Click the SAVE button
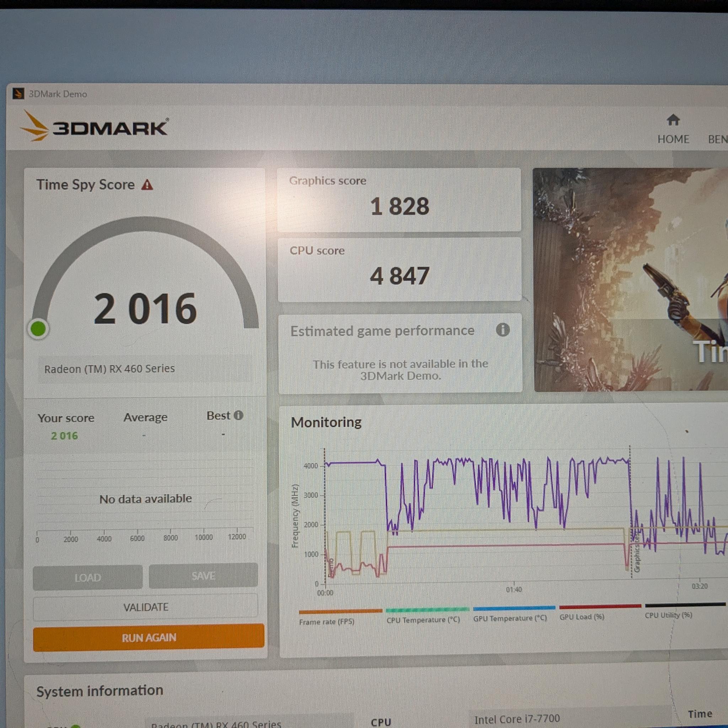 [203, 576]
